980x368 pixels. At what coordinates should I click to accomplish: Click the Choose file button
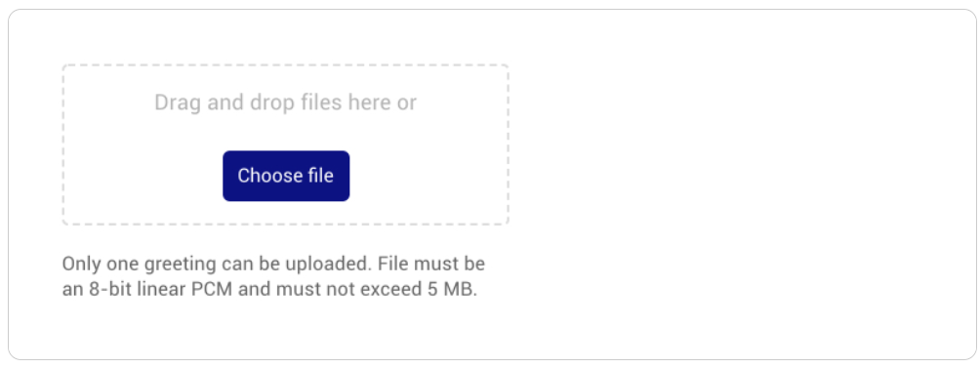286,176
